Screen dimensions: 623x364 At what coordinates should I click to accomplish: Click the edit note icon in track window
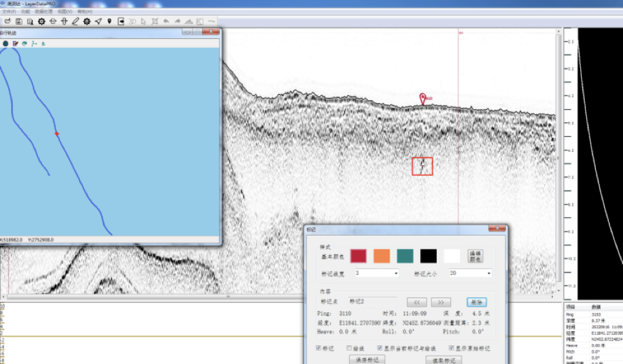15,43
